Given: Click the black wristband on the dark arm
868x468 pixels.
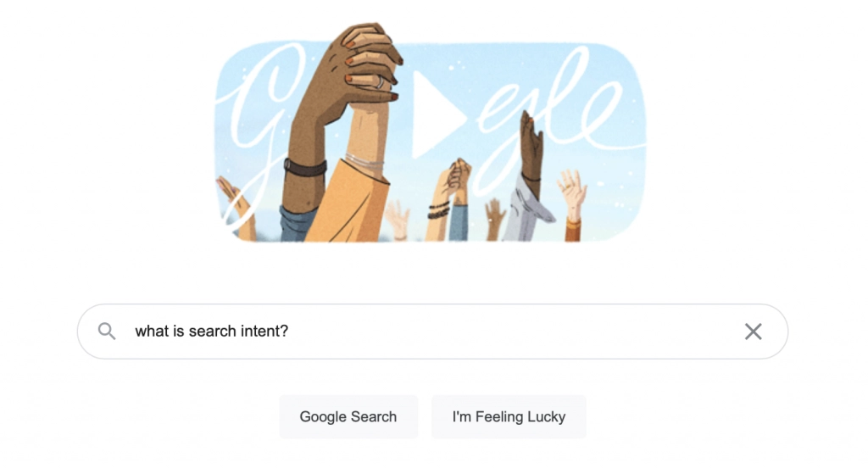Looking at the screenshot, I should click(304, 167).
